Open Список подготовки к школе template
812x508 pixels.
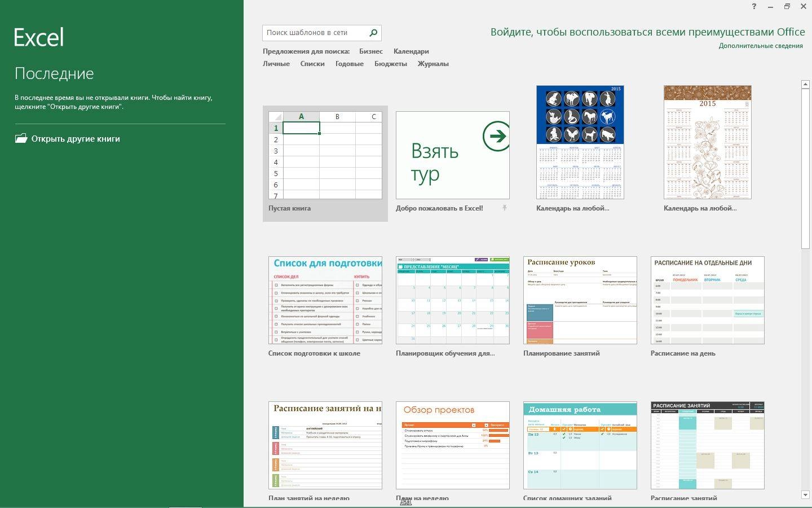(x=325, y=300)
